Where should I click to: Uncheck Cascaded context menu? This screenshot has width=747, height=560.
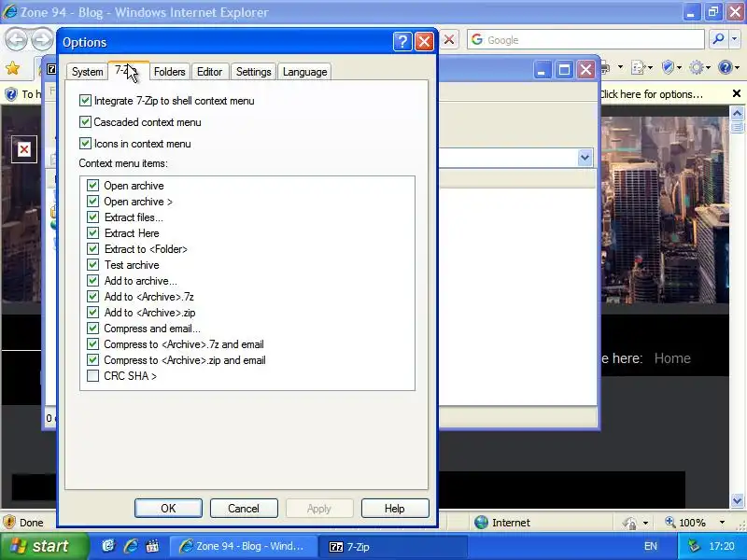85,122
